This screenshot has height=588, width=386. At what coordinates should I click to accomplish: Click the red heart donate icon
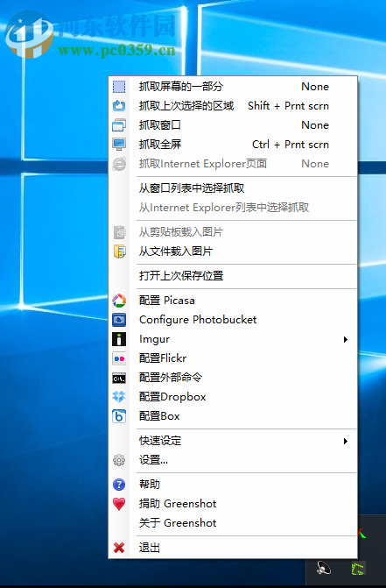[x=119, y=504]
